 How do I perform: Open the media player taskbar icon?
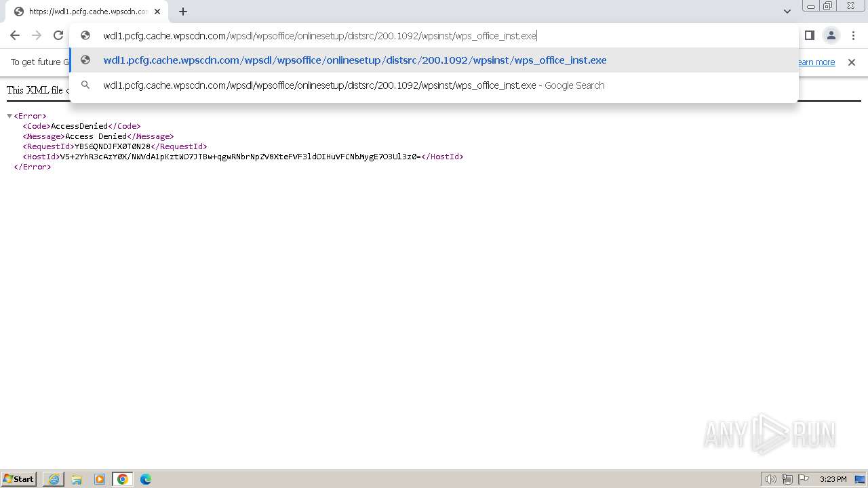pos(100,479)
